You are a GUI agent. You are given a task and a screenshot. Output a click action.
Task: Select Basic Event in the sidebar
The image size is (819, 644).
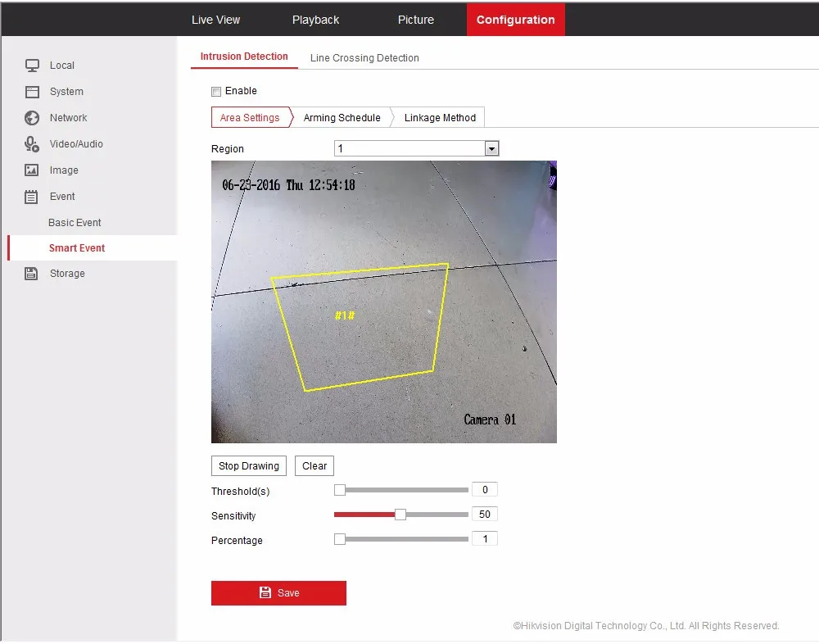pyautogui.click(x=75, y=223)
